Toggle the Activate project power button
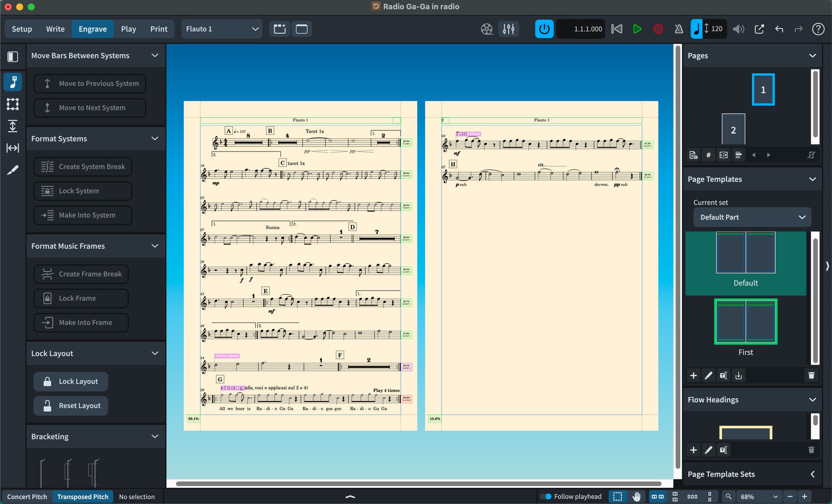This screenshot has width=832, height=504. tap(544, 29)
